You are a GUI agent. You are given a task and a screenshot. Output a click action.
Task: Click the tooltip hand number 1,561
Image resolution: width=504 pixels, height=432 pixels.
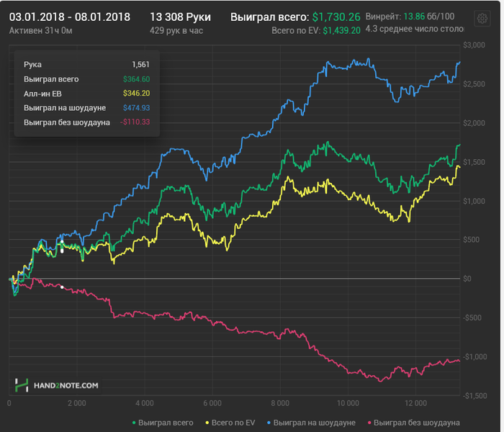(140, 65)
